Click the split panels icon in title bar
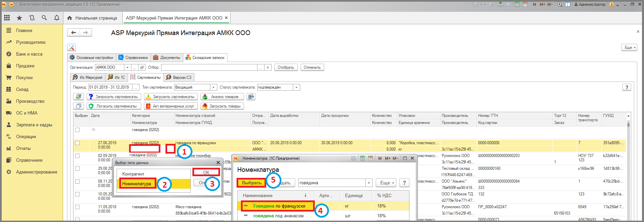Viewport: 644px width, 222px height. click(568, 4)
